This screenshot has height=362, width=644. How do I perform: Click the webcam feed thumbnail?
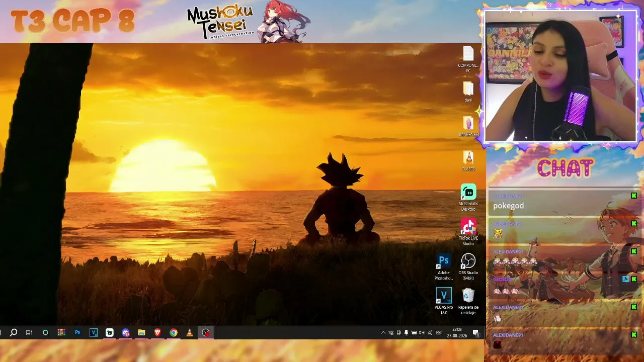coord(561,76)
